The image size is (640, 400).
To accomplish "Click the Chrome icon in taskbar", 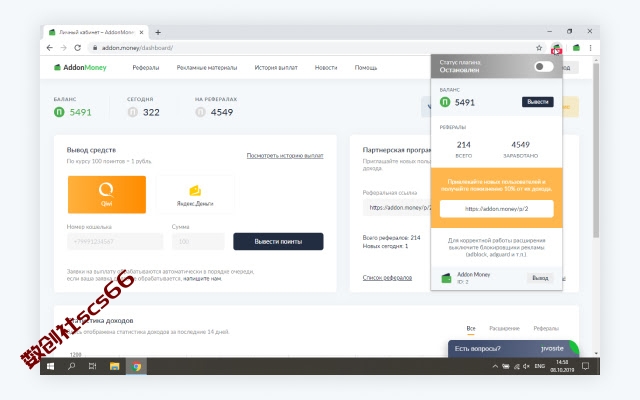I will pos(136,366).
